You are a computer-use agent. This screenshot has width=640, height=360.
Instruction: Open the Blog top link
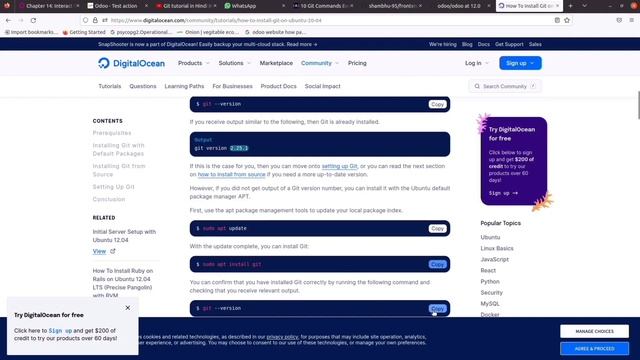467,44
